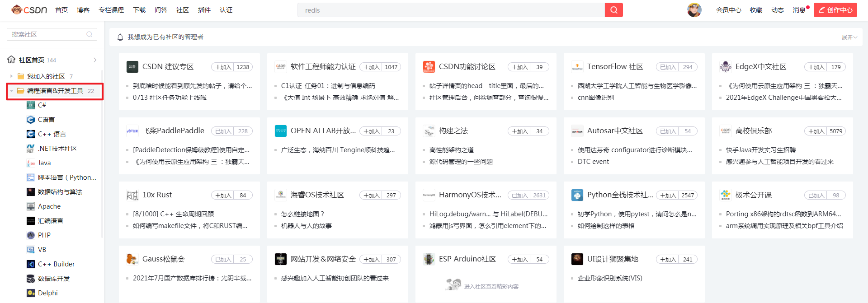Expand the 我加入的社区 tree node

(x=12, y=76)
